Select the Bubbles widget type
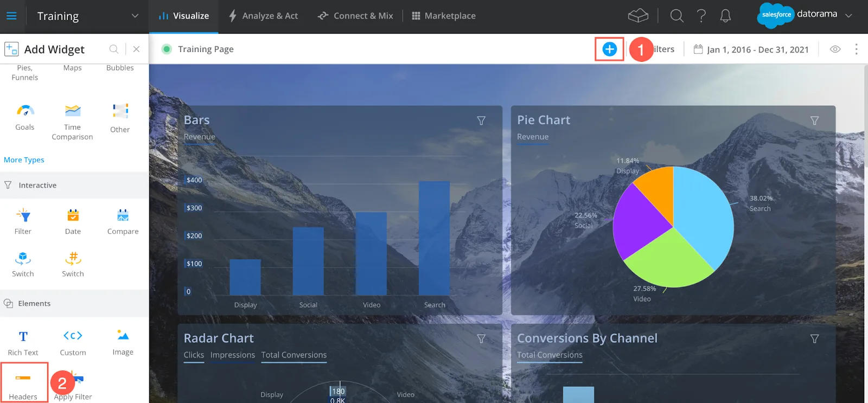Image resolution: width=868 pixels, height=403 pixels. pos(120,68)
